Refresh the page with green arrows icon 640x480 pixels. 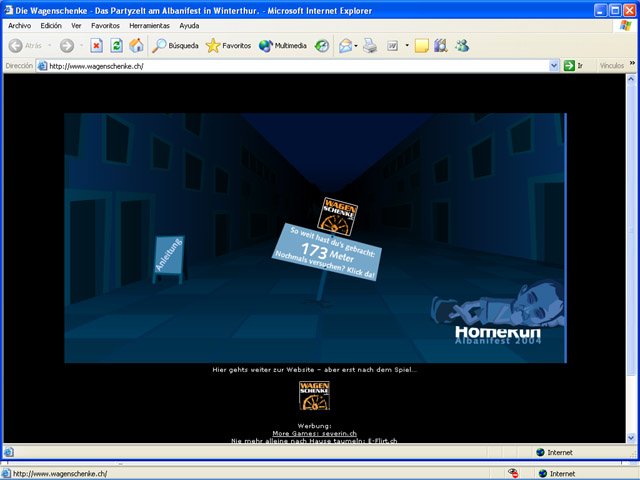tap(116, 45)
